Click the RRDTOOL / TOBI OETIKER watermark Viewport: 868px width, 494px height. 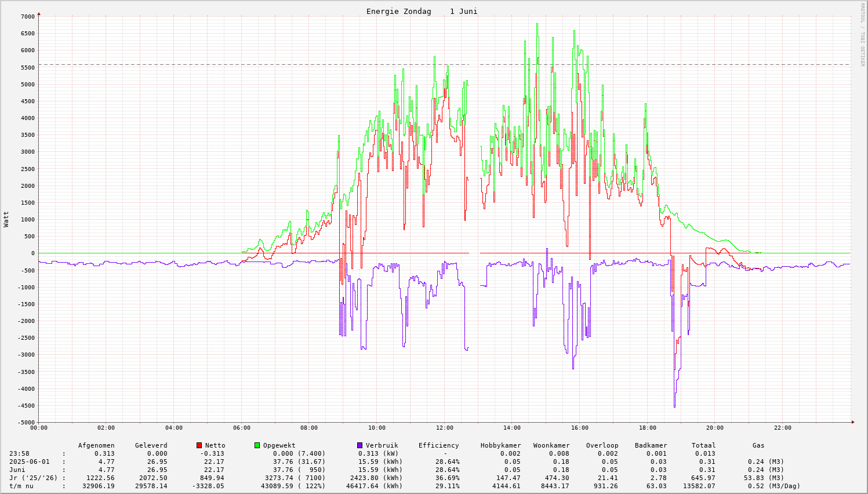[862, 34]
